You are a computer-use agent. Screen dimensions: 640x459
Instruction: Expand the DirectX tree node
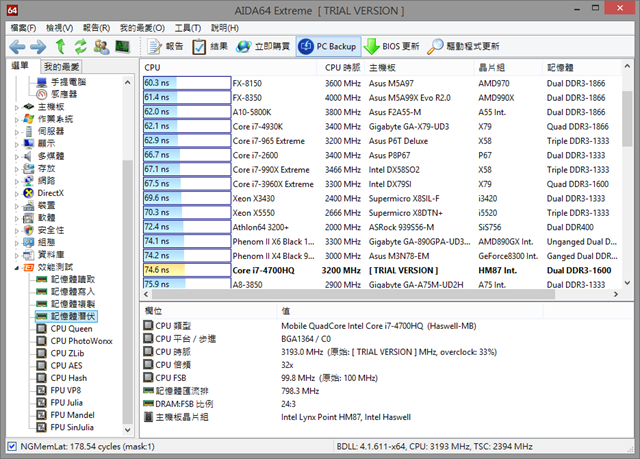(x=17, y=194)
